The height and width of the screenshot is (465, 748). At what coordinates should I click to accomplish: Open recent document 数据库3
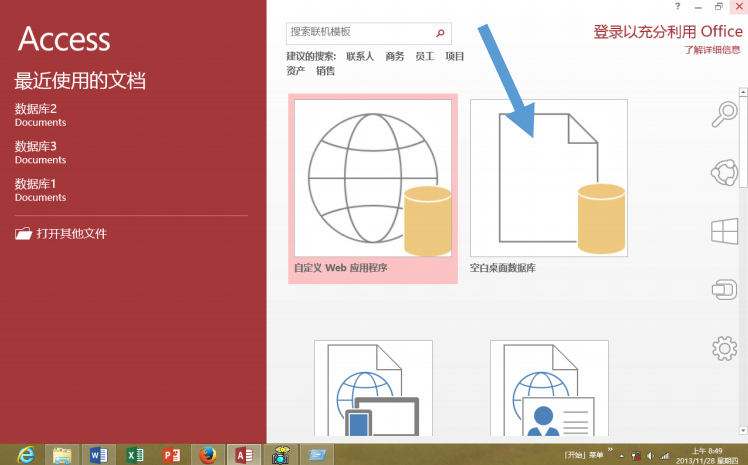pyautogui.click(x=41, y=153)
